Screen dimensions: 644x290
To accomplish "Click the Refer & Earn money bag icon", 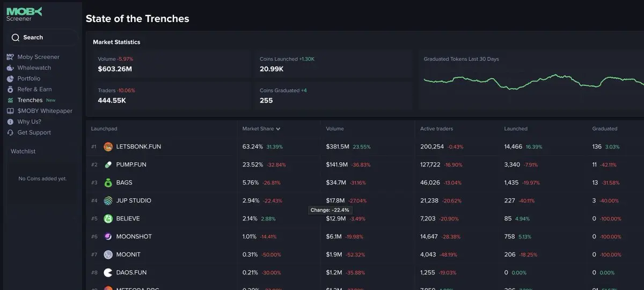I will [10, 89].
